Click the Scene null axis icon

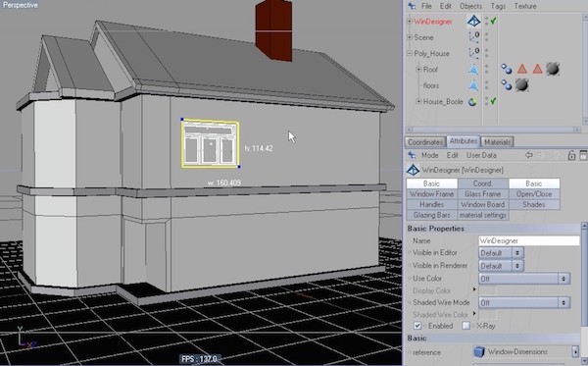point(473,37)
